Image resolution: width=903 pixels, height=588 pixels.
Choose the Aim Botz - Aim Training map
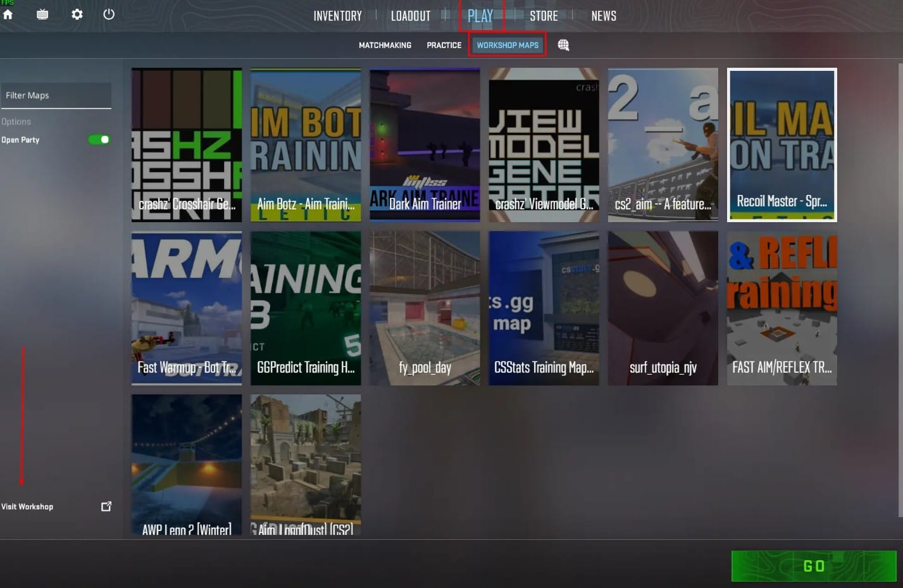306,145
